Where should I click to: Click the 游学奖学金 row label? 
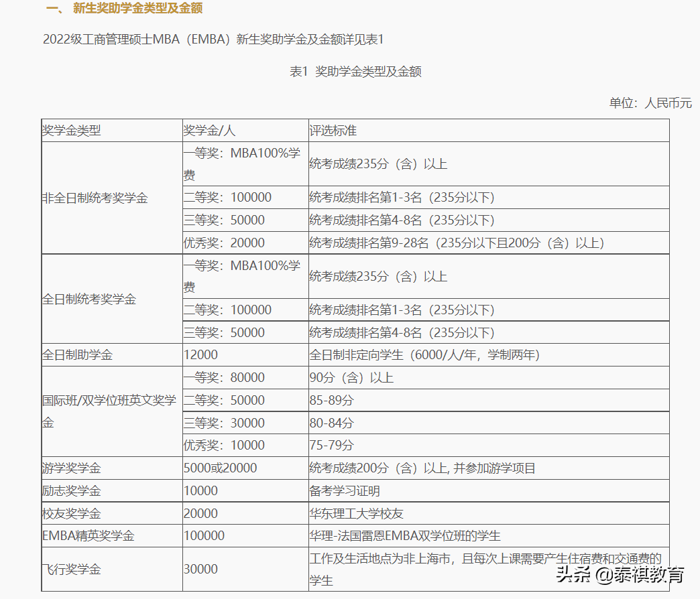(70, 468)
